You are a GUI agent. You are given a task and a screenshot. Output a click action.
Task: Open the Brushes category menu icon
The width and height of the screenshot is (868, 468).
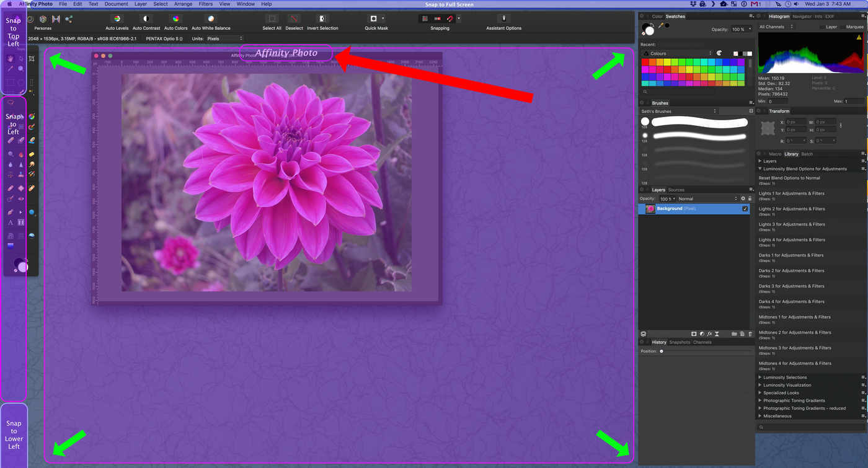click(x=751, y=111)
